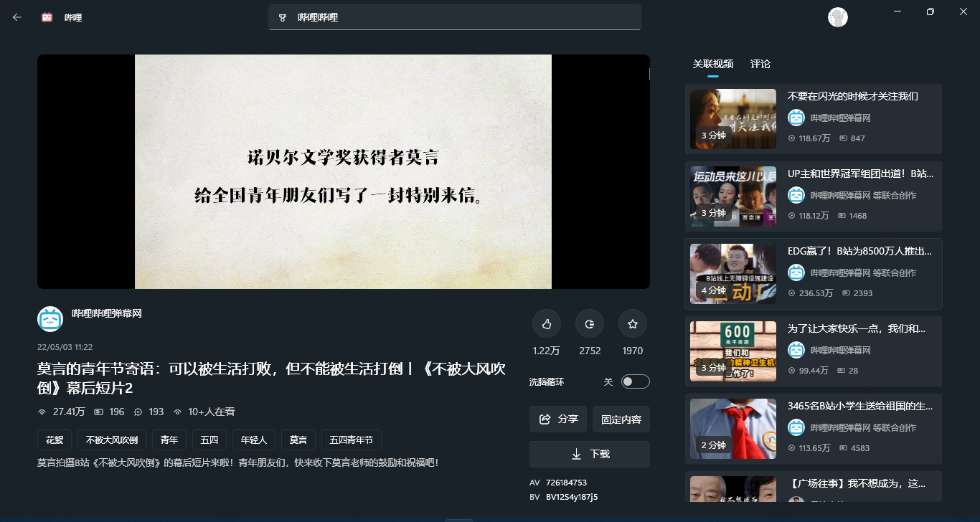Click the 分享 share button
980x522 pixels.
[558, 419]
